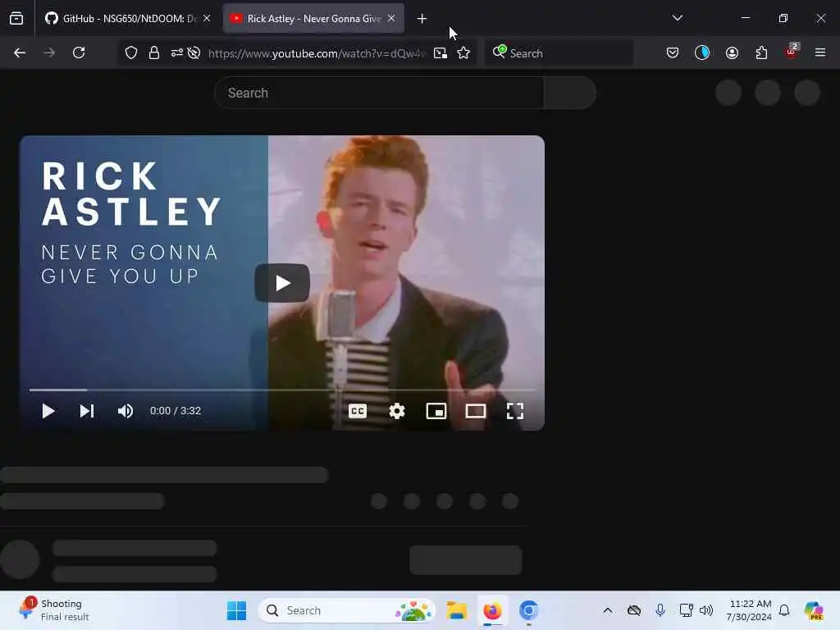Go forward to the next page
Image resolution: width=840 pixels, height=630 pixels.
(49, 52)
